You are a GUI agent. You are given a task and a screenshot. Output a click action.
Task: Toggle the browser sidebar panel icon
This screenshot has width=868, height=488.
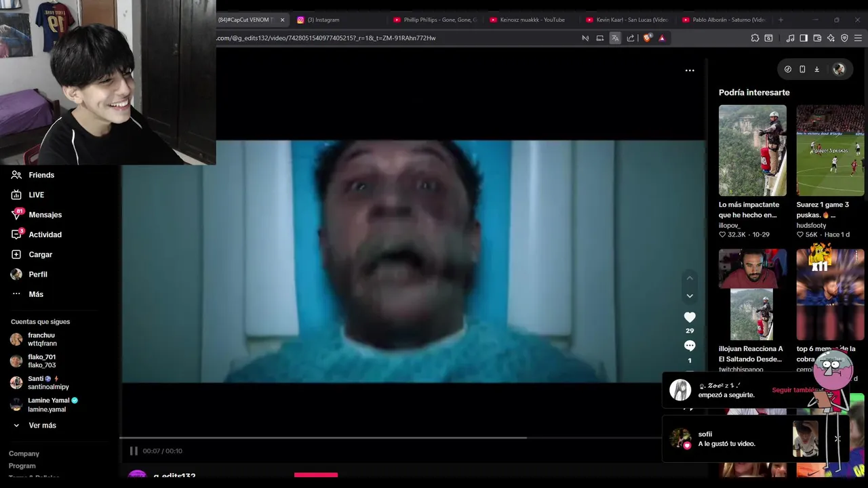(x=804, y=38)
